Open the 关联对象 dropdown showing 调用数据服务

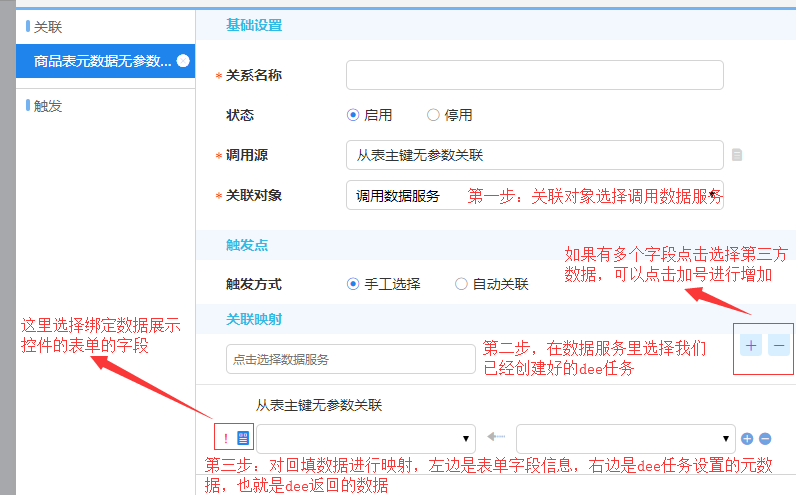[535, 195]
